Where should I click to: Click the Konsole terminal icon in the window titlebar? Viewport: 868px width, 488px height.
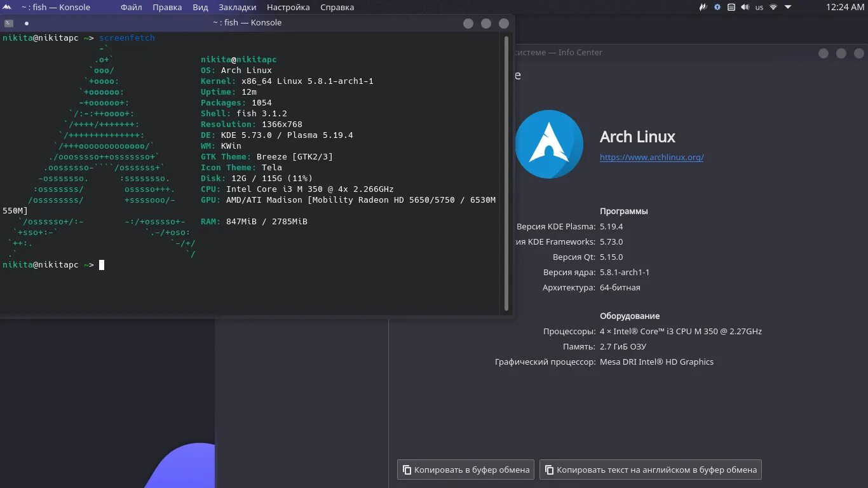click(9, 23)
